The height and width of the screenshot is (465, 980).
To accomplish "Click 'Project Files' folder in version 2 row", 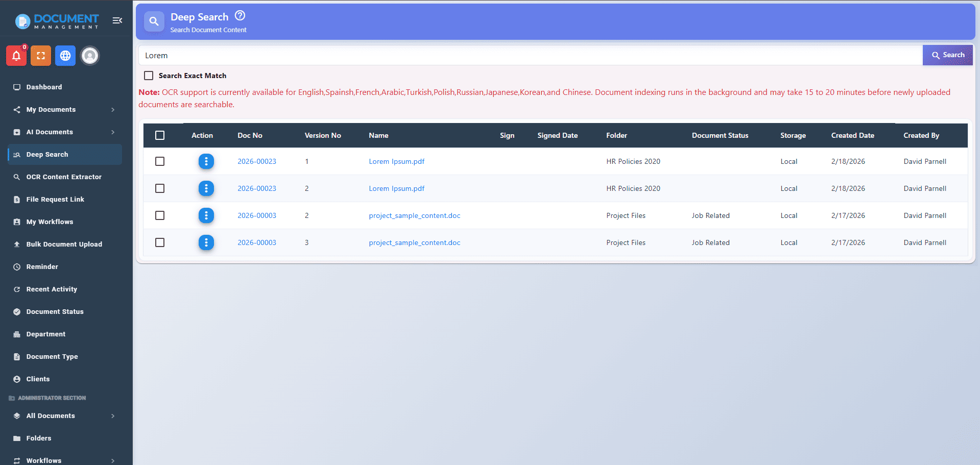I will [x=626, y=215].
